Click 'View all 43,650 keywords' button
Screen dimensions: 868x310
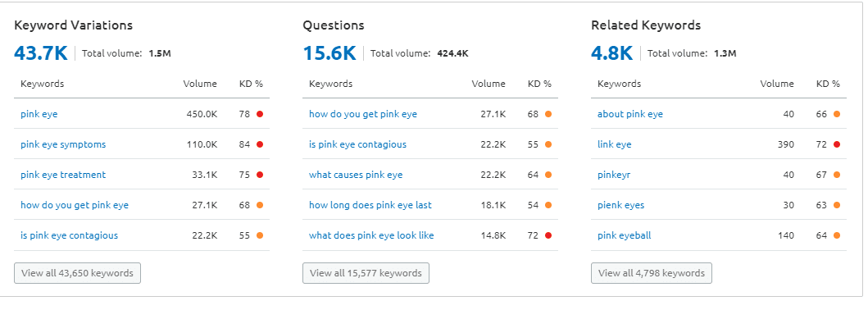tap(78, 273)
